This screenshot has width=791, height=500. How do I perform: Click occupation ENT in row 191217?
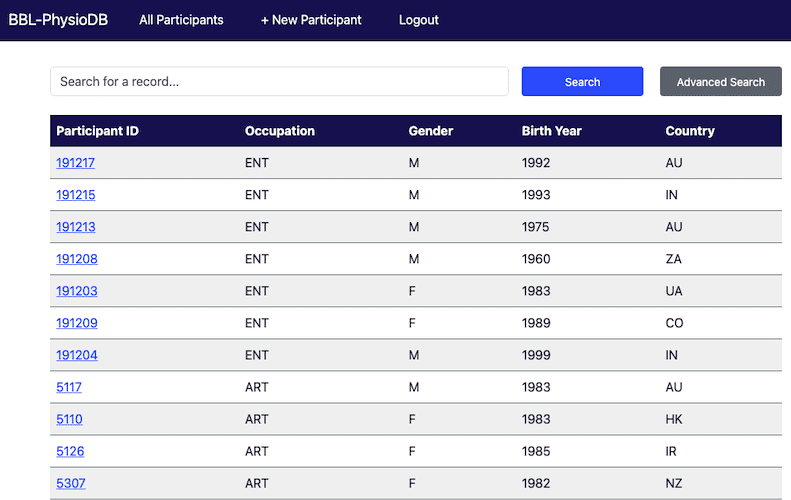click(257, 162)
